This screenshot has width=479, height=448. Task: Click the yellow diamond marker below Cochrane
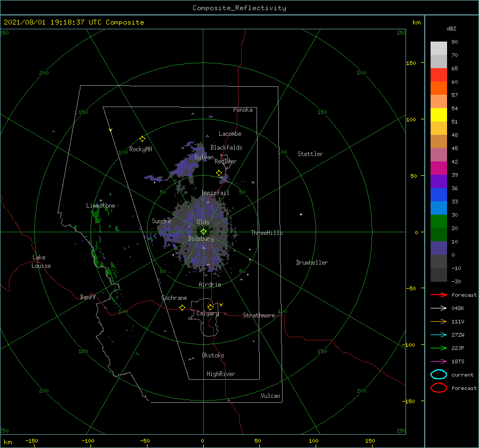point(182,307)
